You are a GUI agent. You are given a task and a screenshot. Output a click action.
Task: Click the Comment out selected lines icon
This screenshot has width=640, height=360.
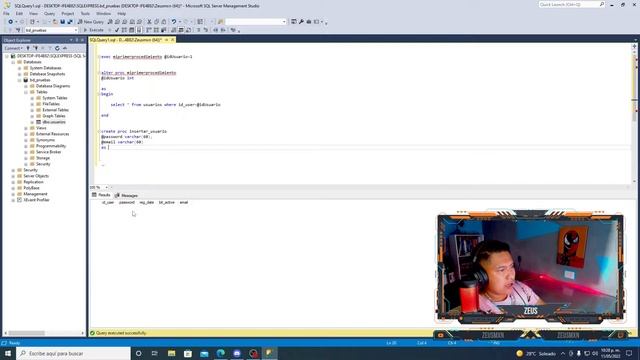(x=198, y=30)
